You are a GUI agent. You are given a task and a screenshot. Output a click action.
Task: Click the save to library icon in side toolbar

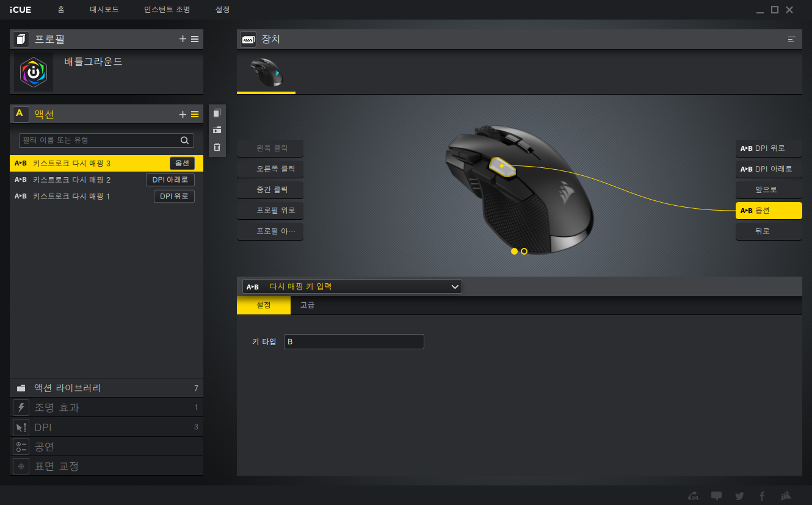tap(217, 130)
